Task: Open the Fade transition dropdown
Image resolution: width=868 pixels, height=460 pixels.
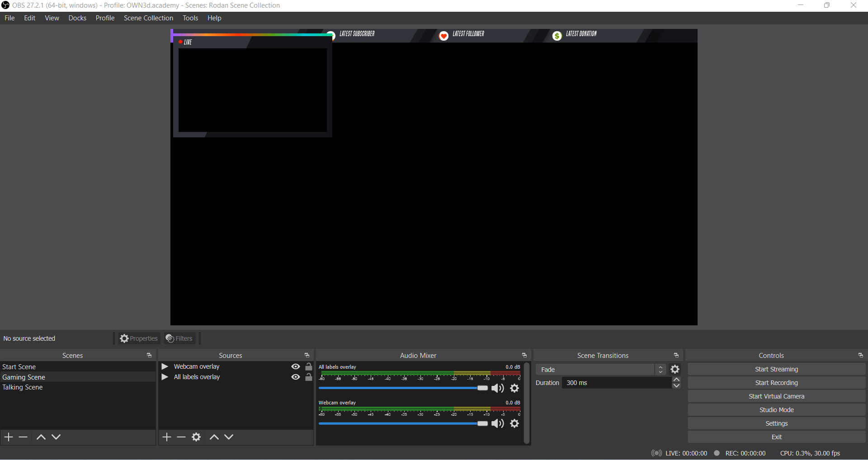Action: pos(600,369)
